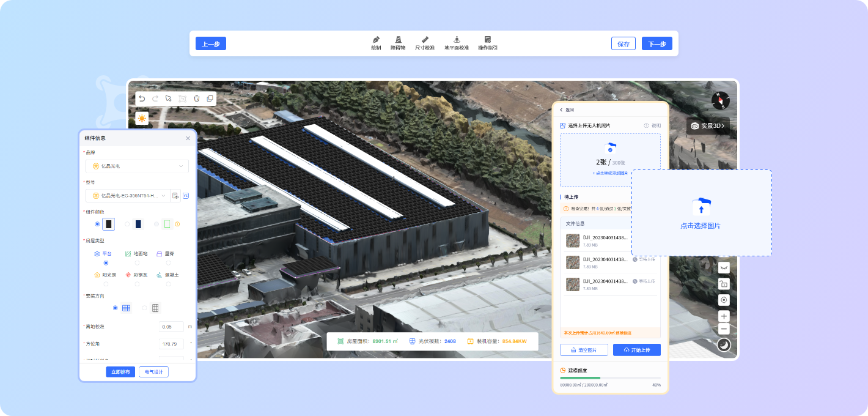The image size is (868, 416).
Task: Click the compass icon on the map
Action: [721, 101]
